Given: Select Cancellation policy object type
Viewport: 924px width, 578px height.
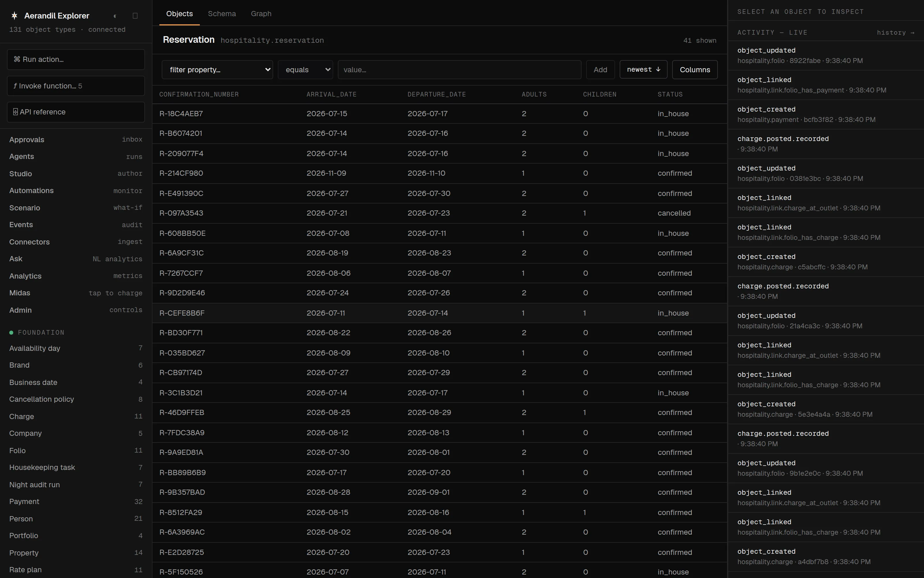Looking at the screenshot, I should 76,399.
